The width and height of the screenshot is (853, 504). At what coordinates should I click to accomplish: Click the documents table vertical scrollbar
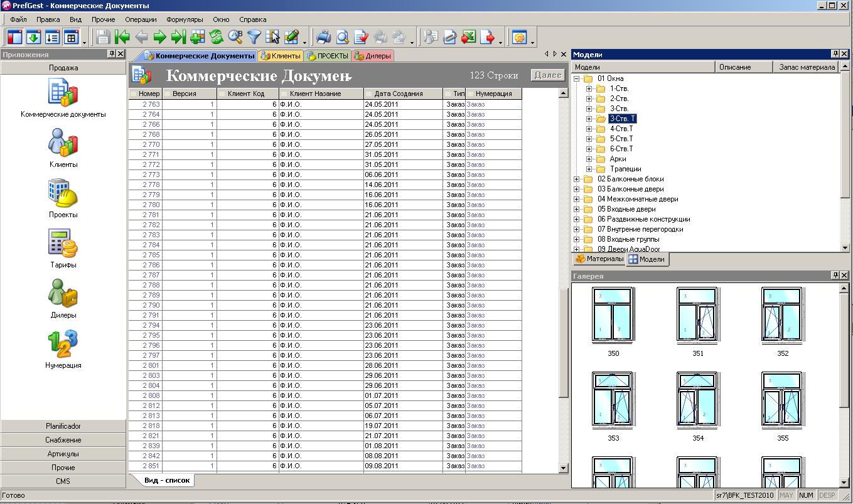[563, 280]
